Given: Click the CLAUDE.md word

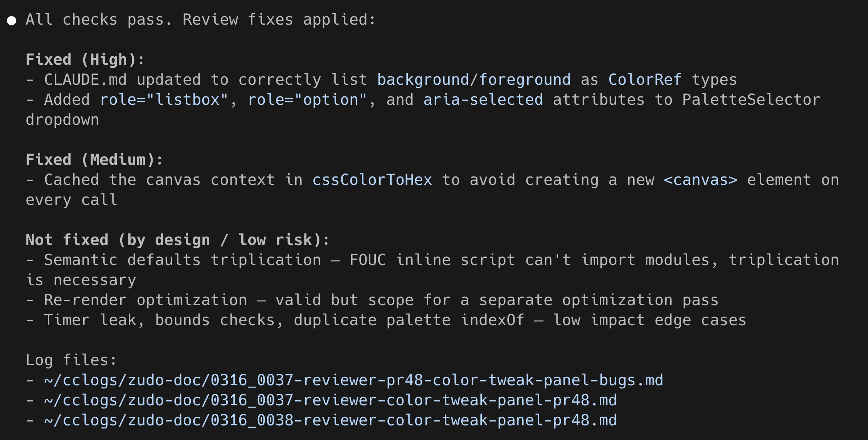Looking at the screenshot, I should (85, 80).
